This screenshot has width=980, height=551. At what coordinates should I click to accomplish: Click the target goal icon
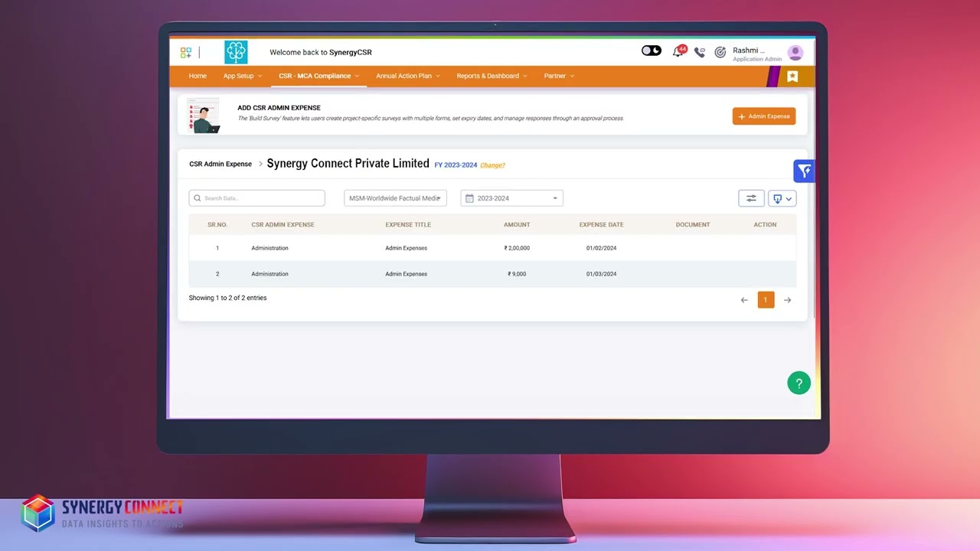coord(720,52)
